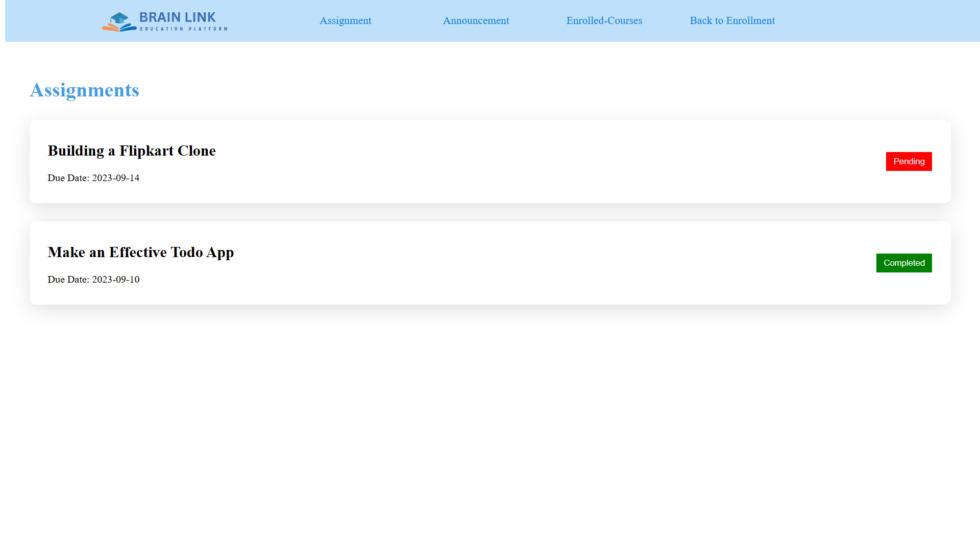Select the Make an Effective Todo App title
The image size is (980, 551).
click(140, 253)
